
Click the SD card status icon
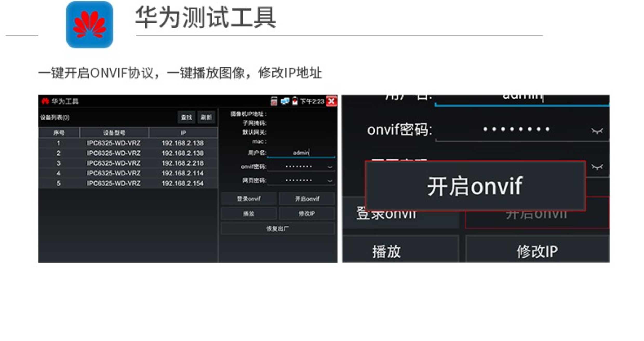[x=274, y=101]
